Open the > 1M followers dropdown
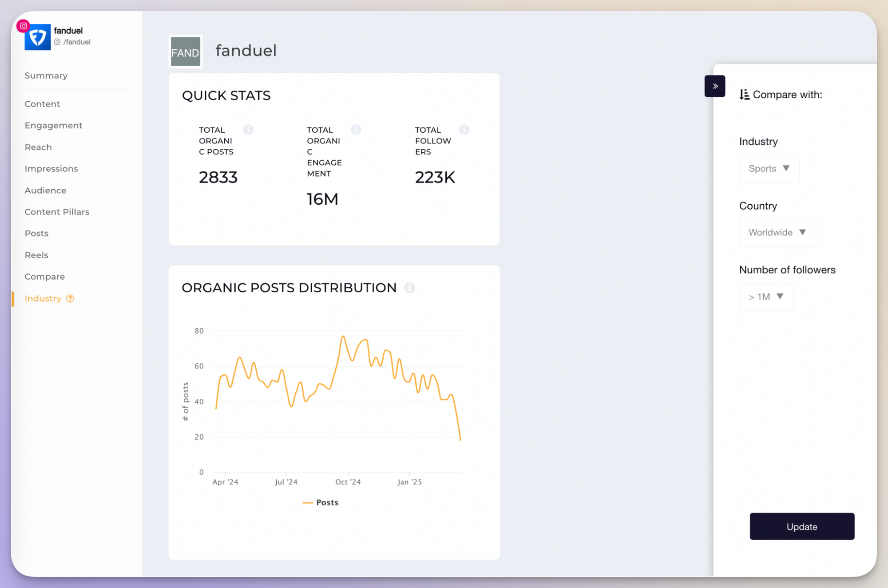This screenshot has width=888, height=588. pyautogui.click(x=766, y=297)
